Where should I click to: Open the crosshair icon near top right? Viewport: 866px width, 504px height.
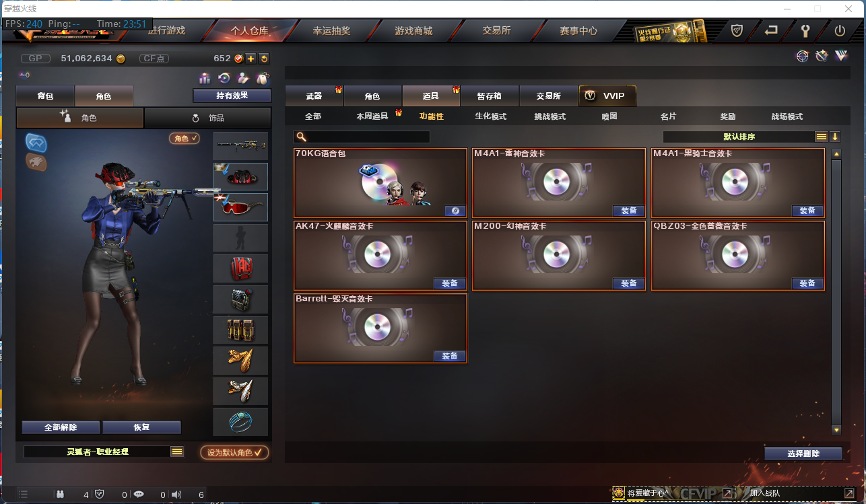pos(803,57)
